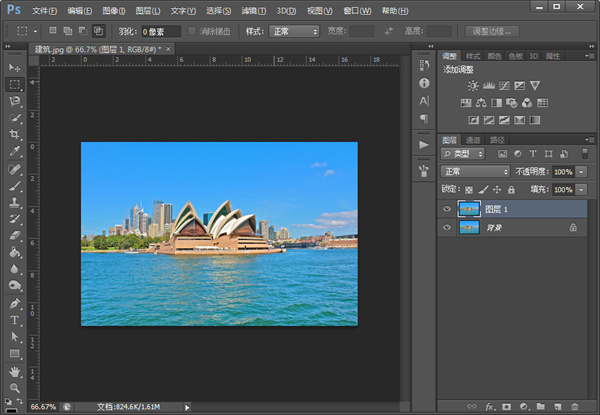Select the Eyedropper tool
This screenshot has width=600, height=415.
(15, 151)
